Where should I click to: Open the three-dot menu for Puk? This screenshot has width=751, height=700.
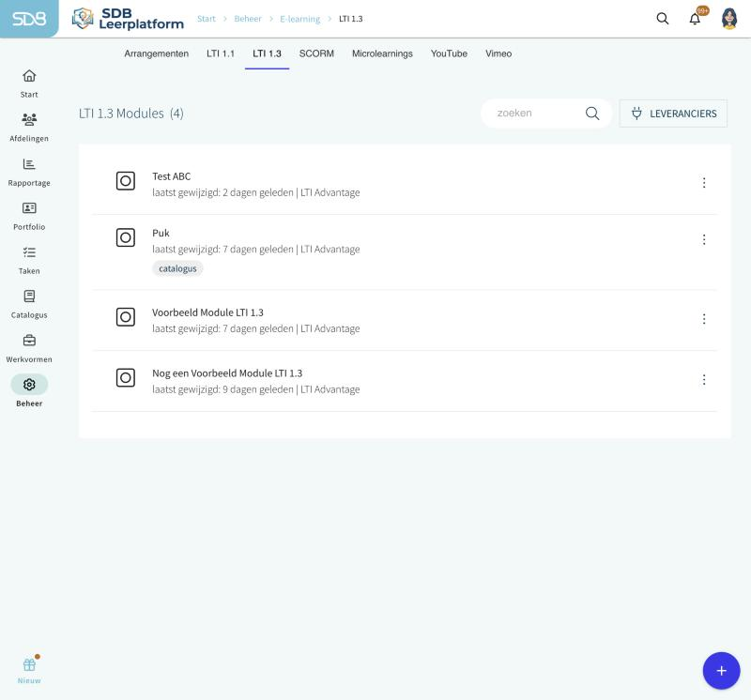pos(704,239)
